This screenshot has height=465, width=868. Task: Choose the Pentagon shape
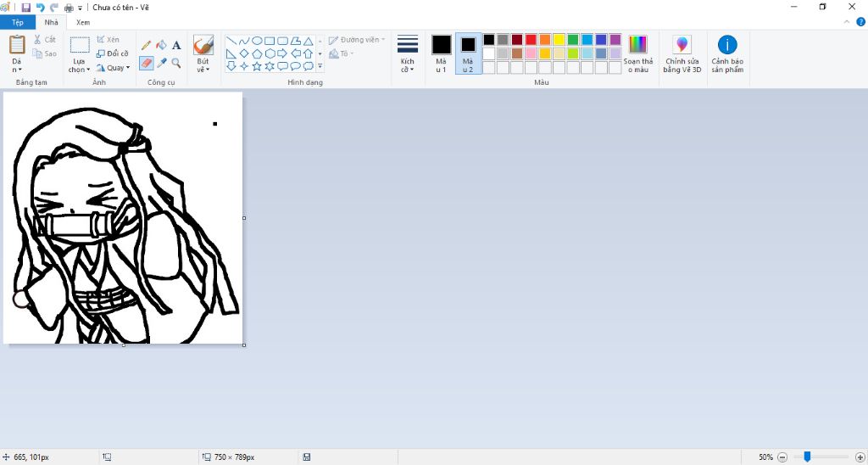(x=257, y=53)
